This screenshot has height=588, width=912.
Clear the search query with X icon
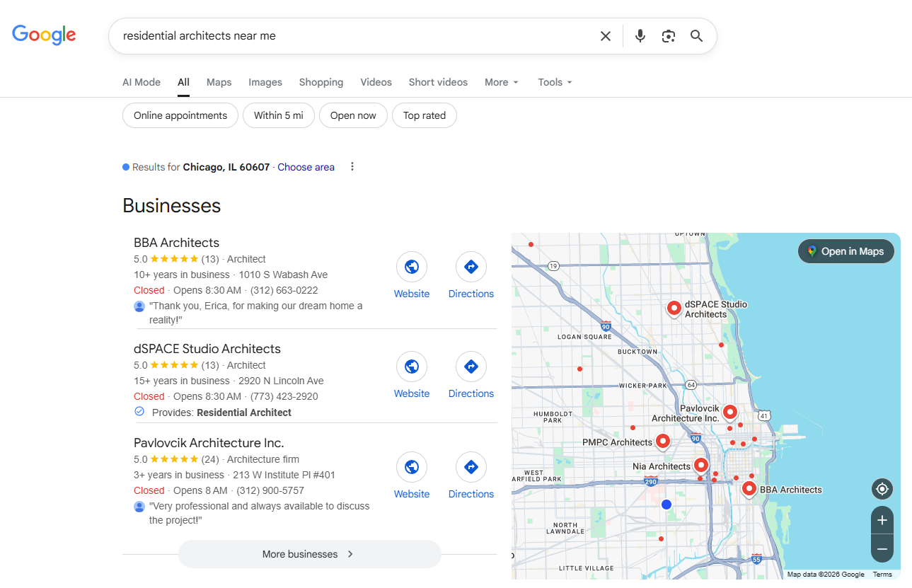coord(606,36)
